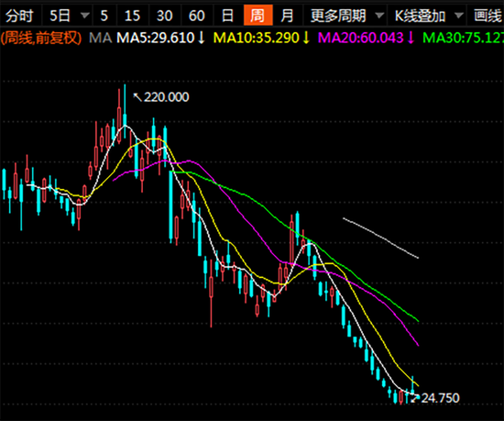Choose the 15-minute K-line period
Viewport: 504px width, 421px height.
coord(133,16)
